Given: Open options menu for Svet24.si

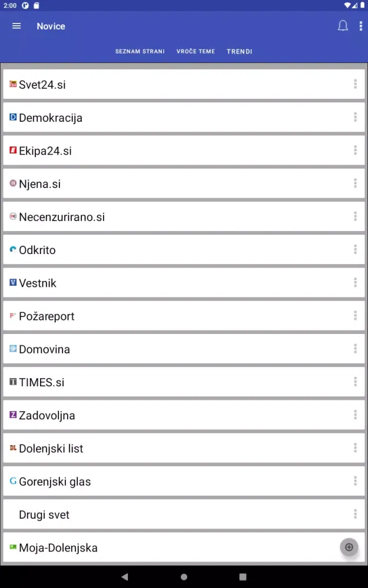Looking at the screenshot, I should (355, 84).
